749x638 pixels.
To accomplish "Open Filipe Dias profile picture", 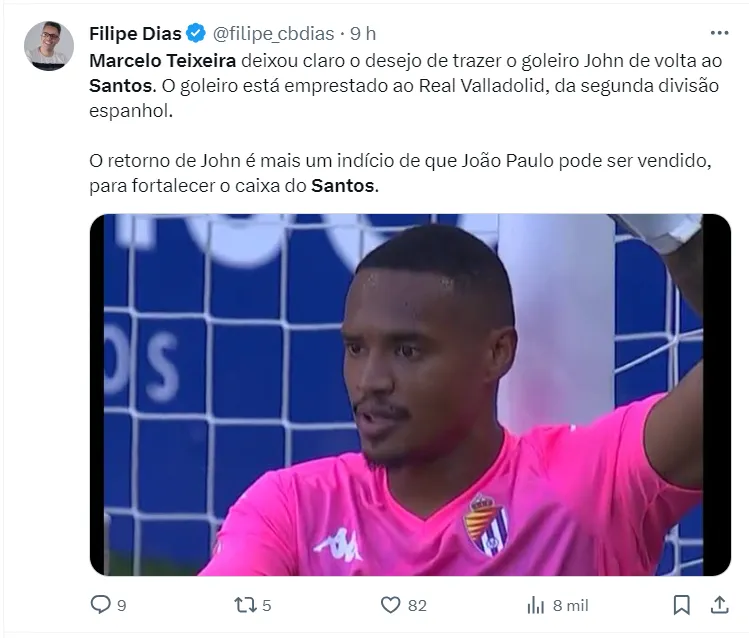I will [49, 46].
